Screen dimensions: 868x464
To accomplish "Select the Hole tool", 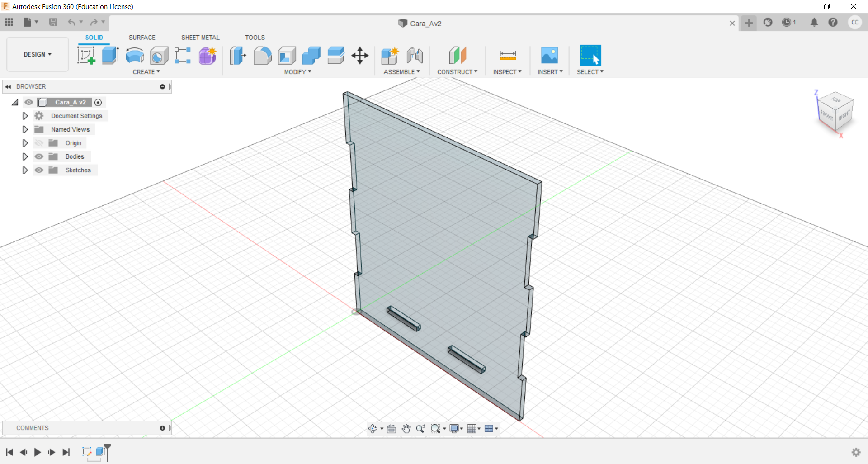I will click(x=159, y=56).
